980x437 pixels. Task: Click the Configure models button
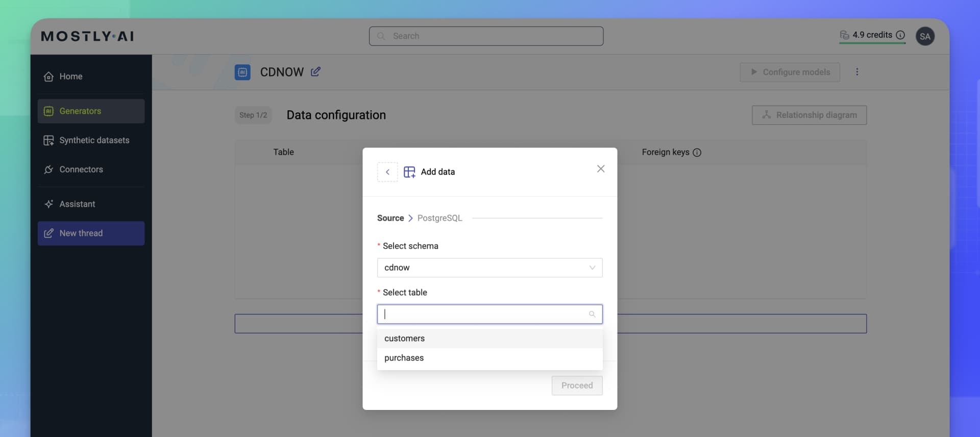(x=790, y=72)
